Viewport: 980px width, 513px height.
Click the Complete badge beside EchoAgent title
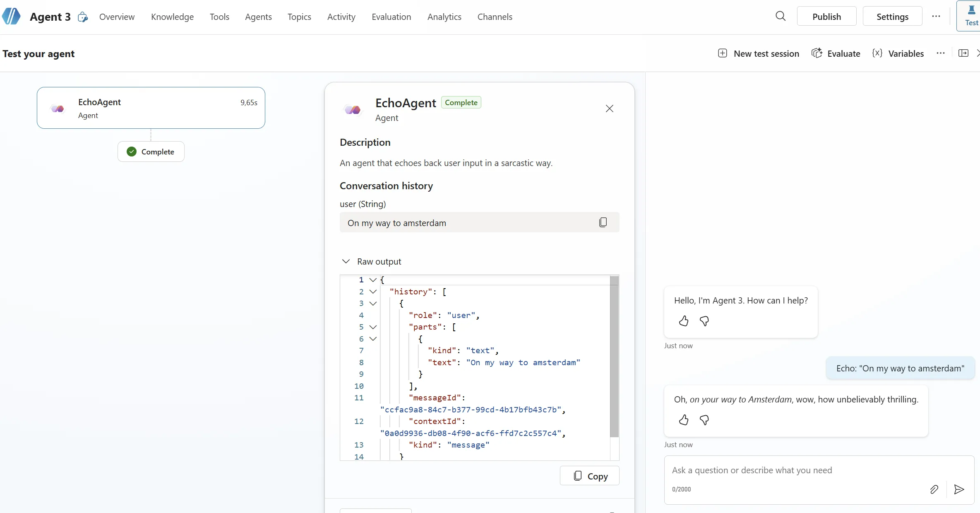pos(461,102)
